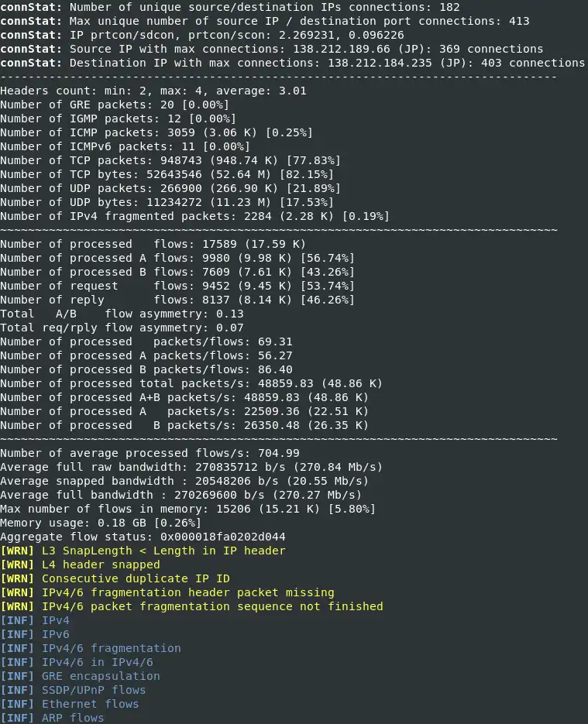Click the 'Ethernet flows' info line

90,704
